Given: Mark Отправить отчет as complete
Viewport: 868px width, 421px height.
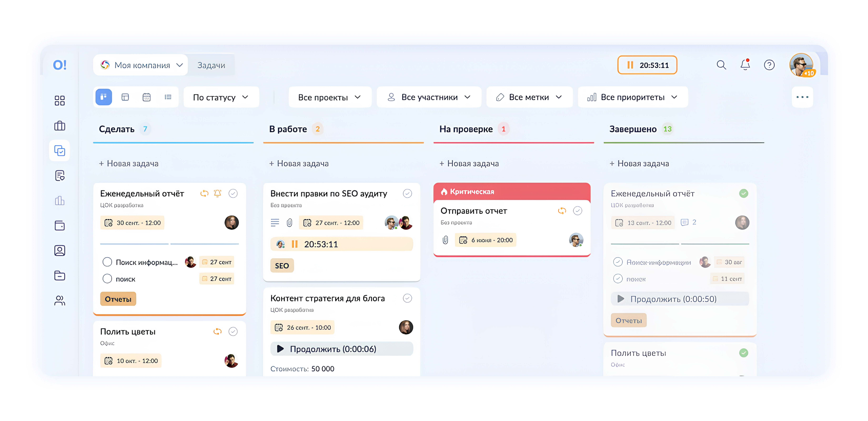Looking at the screenshot, I should 577,211.
